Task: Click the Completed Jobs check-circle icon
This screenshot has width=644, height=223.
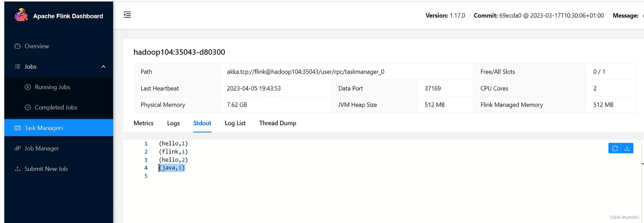Action: pyautogui.click(x=28, y=107)
